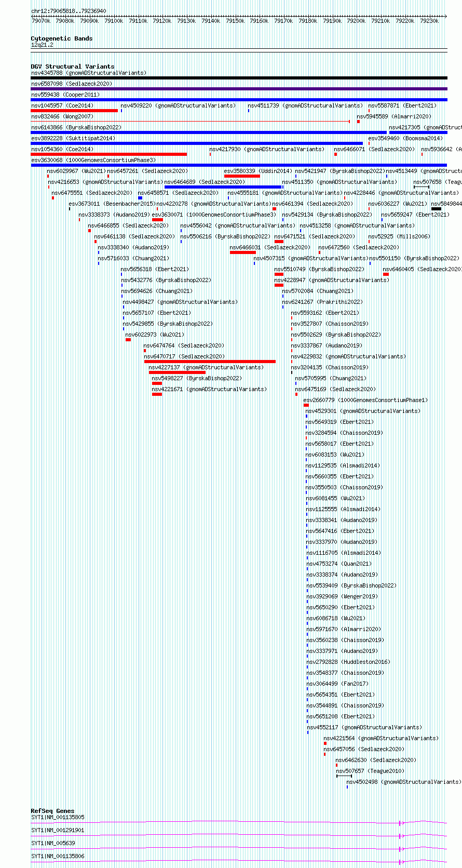The image size is (462, 868).
Task: Click the nsv4345788 black variant bar
Action: [x=239, y=78]
